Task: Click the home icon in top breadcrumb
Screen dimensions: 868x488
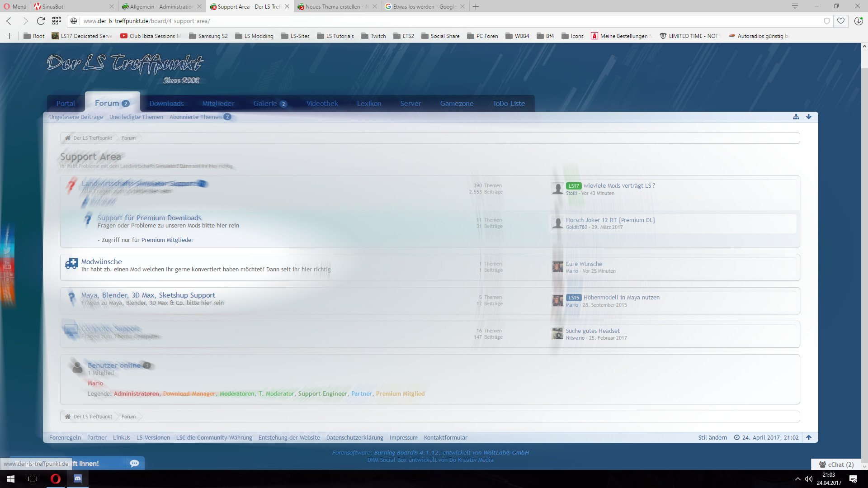Action: pos(68,138)
